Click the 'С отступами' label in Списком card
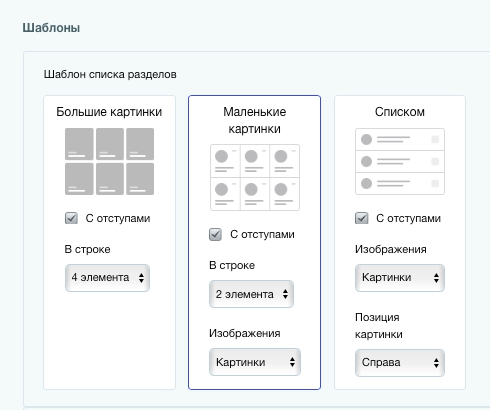The height and width of the screenshot is (410, 490). pyautogui.click(x=408, y=218)
